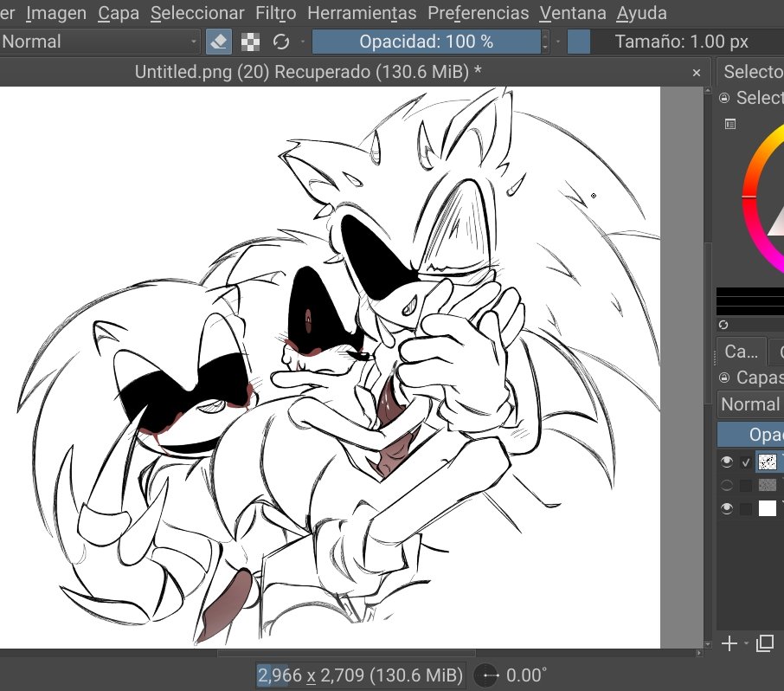Viewport: 784px width, 691px height.
Task: Open the Normal blending mode dropdown in toolbar
Action: point(100,42)
